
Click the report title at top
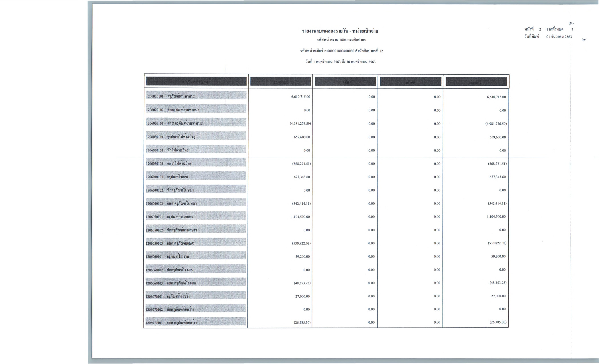[340, 31]
